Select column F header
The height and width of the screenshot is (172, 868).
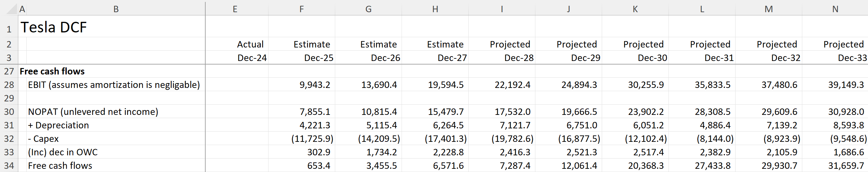point(302,9)
